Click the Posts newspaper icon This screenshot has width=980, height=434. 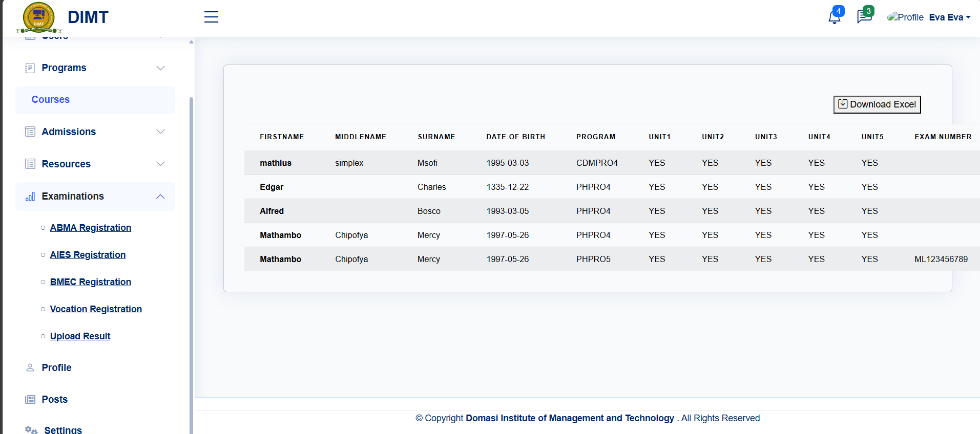coord(30,399)
